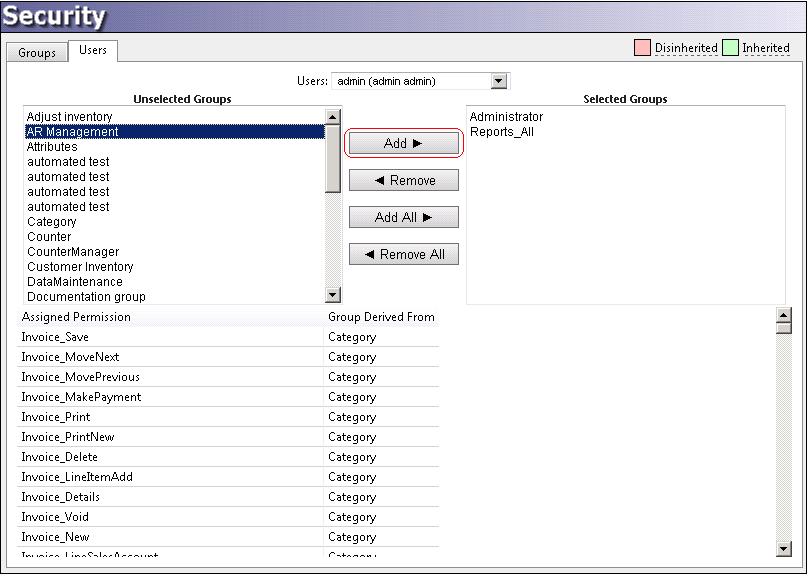
Task: Click the Remove button
Action: pos(403,181)
